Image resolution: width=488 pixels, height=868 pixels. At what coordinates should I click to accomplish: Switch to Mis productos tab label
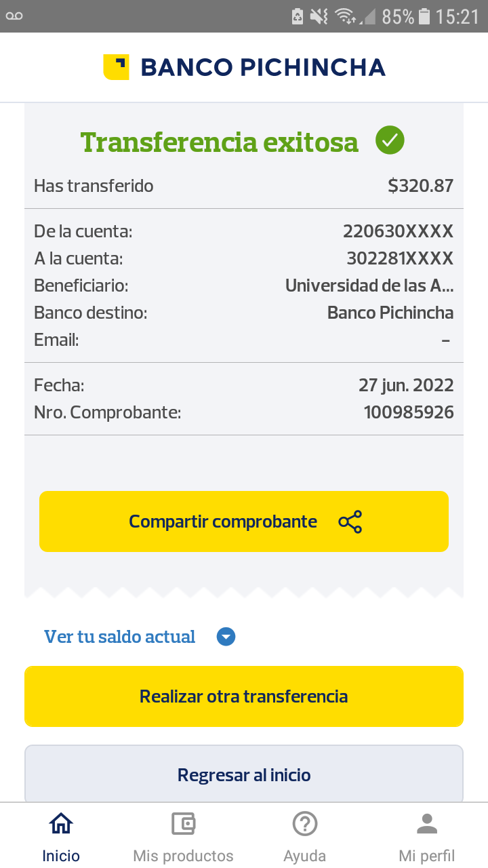click(183, 856)
